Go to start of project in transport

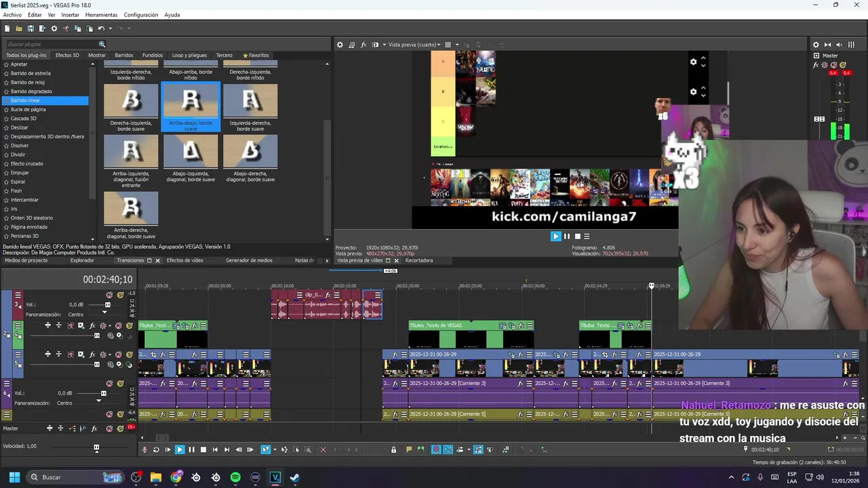[215, 449]
